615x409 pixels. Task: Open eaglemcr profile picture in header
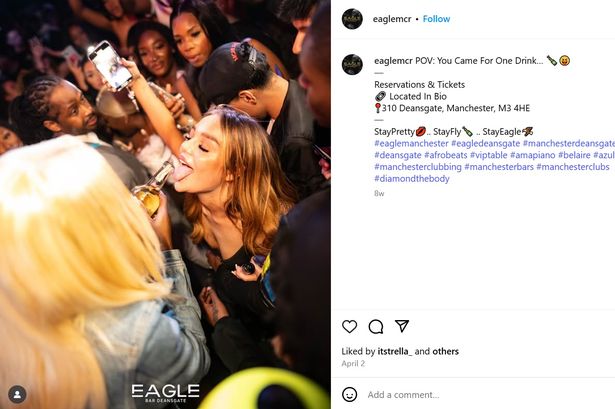point(352,19)
